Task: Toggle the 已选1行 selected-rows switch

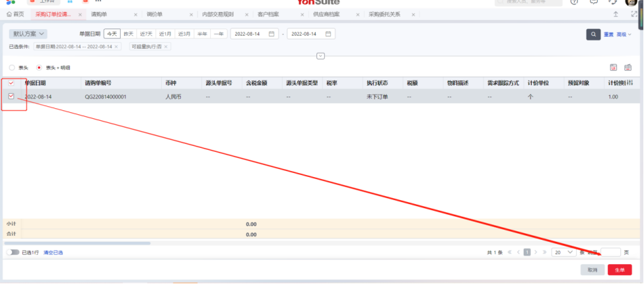Action: coord(13,252)
